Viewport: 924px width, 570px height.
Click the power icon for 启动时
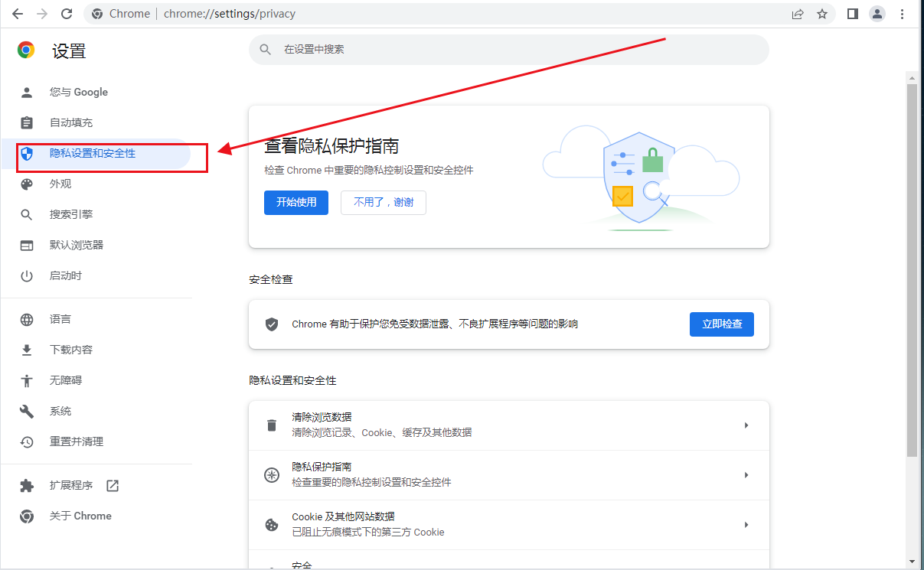pos(27,276)
